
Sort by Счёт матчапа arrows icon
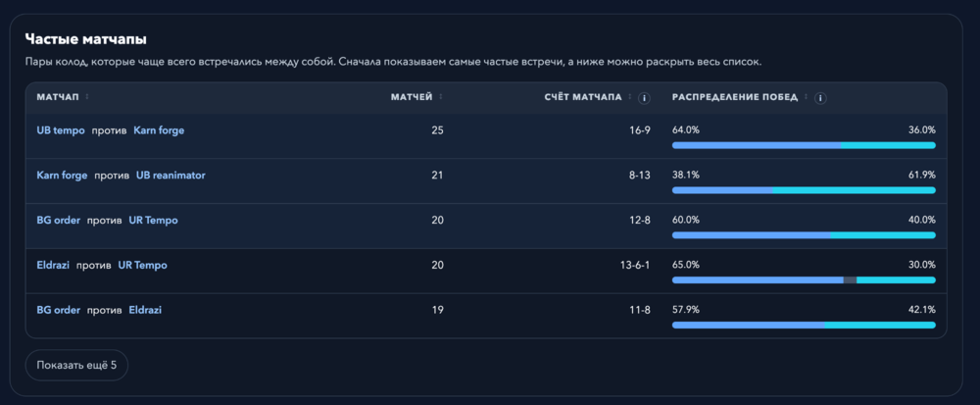[630, 97]
